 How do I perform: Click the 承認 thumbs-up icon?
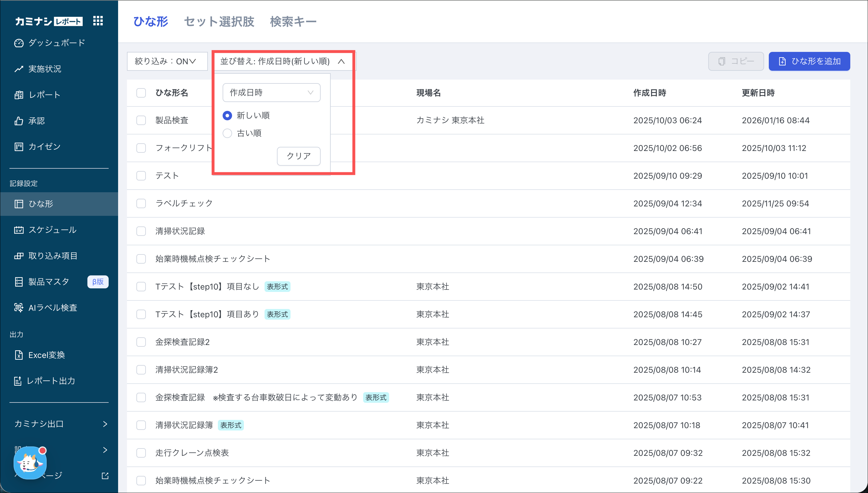pyautogui.click(x=19, y=121)
